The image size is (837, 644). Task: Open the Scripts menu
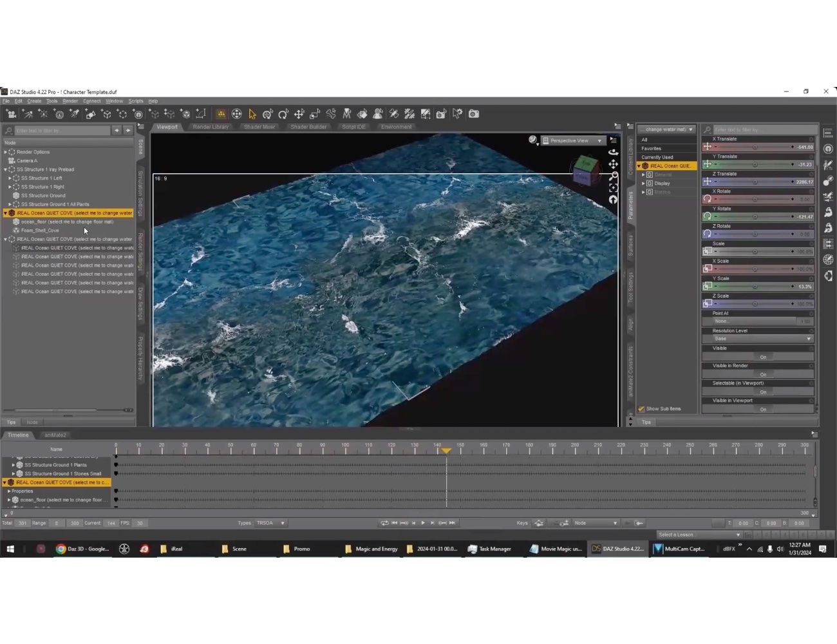tap(136, 101)
